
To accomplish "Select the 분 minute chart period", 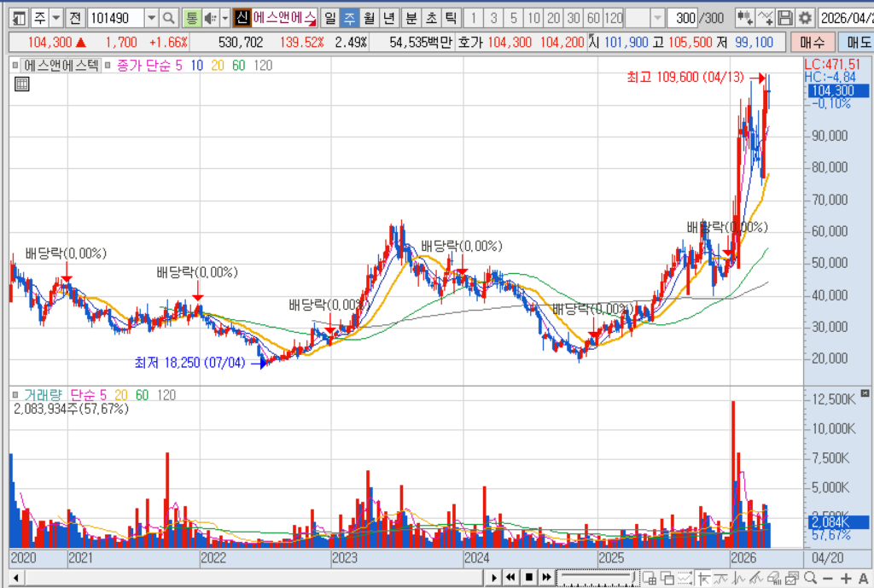I will coord(411,19).
